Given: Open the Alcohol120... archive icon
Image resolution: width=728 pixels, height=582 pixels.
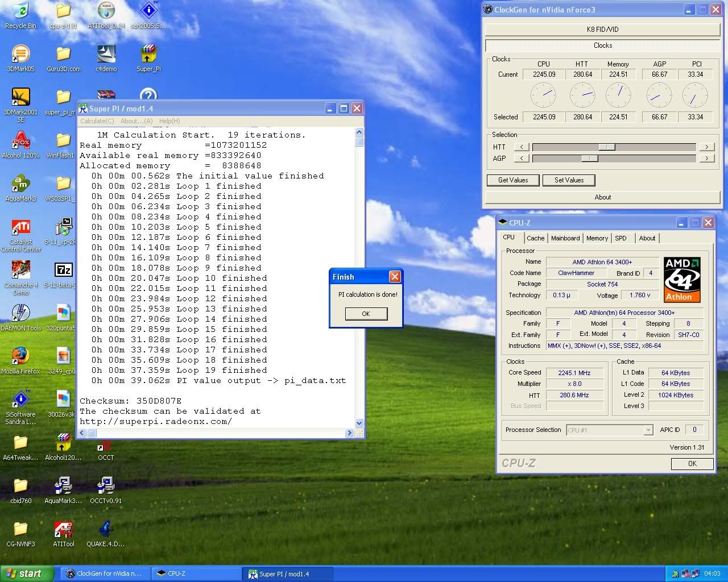Looking at the screenshot, I should click(63, 447).
